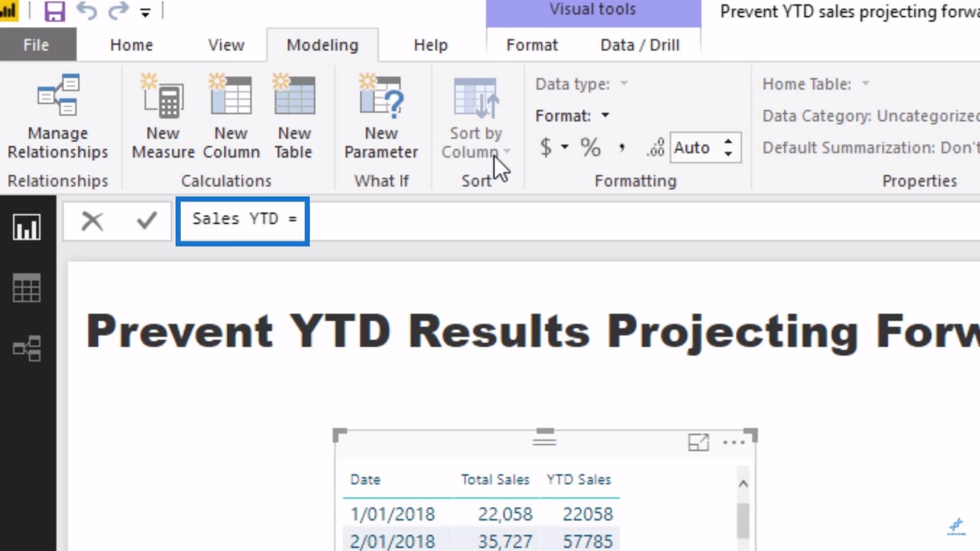Increase decimal places with up stepper arrow
This screenshot has width=980, height=551.
728,141
